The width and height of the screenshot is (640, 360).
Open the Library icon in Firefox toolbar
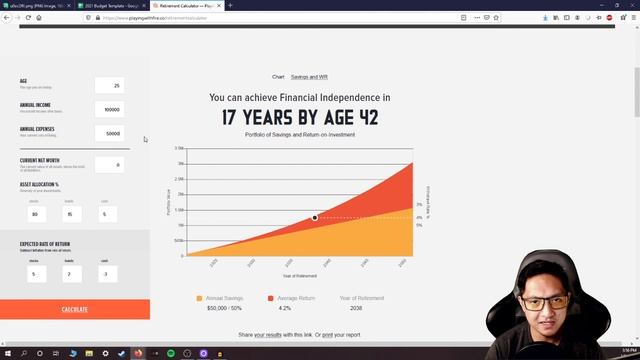pos(556,18)
